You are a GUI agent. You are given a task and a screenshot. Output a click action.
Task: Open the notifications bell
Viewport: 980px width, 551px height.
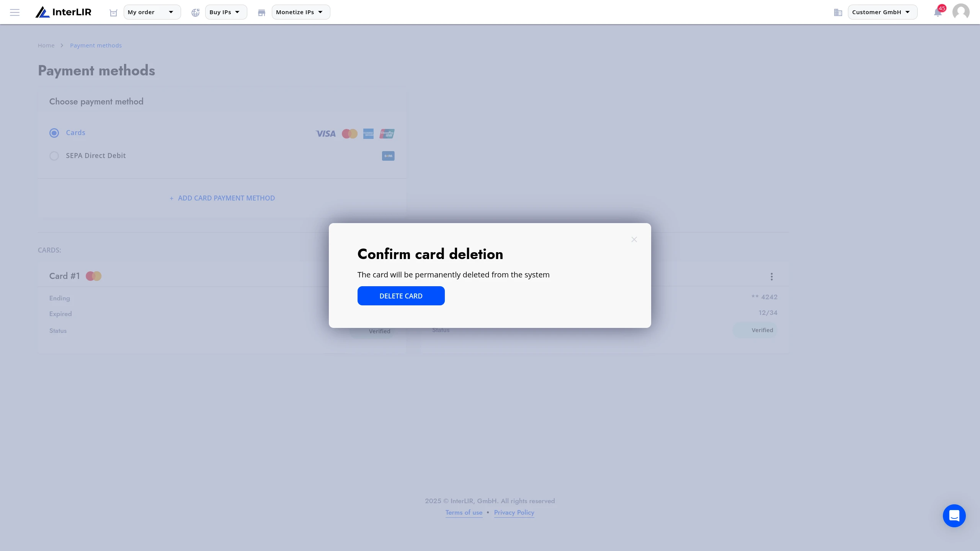click(x=938, y=13)
